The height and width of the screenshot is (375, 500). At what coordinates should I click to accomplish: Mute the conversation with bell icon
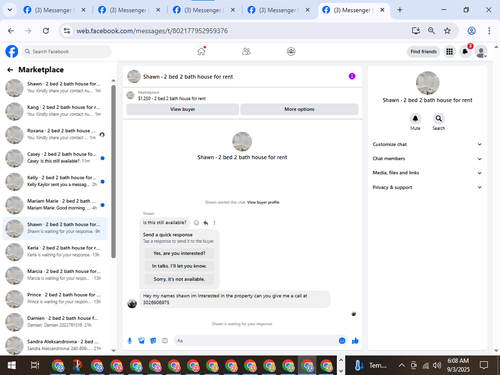coord(415,118)
